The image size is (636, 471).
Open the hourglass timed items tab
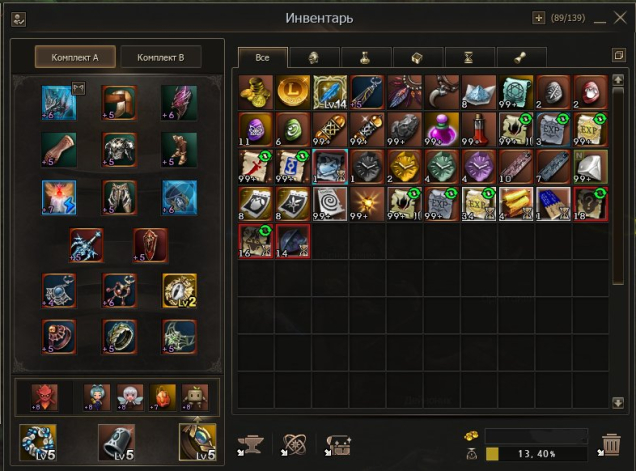click(469, 58)
